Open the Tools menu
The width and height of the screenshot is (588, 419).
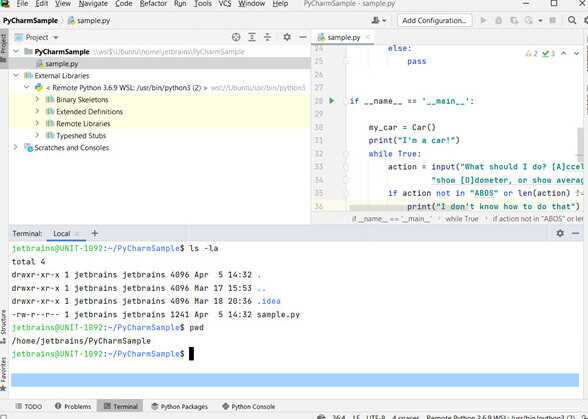tap(202, 4)
